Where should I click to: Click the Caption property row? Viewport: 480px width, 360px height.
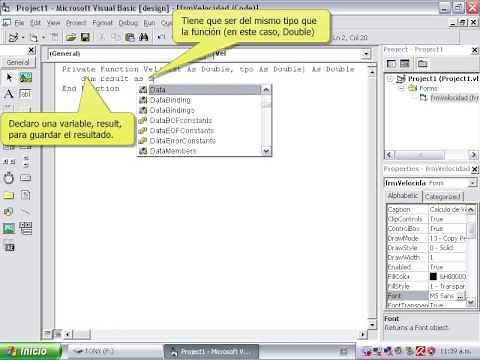click(x=428, y=209)
